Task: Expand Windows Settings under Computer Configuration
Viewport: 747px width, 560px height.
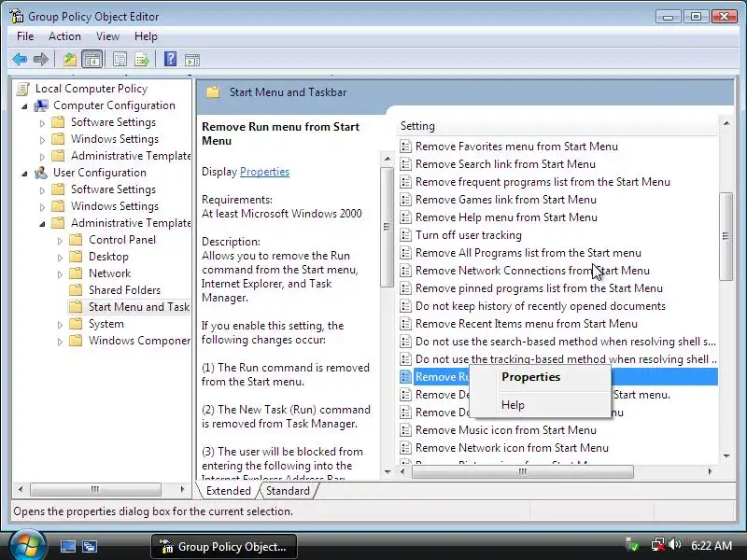Action: coord(42,140)
